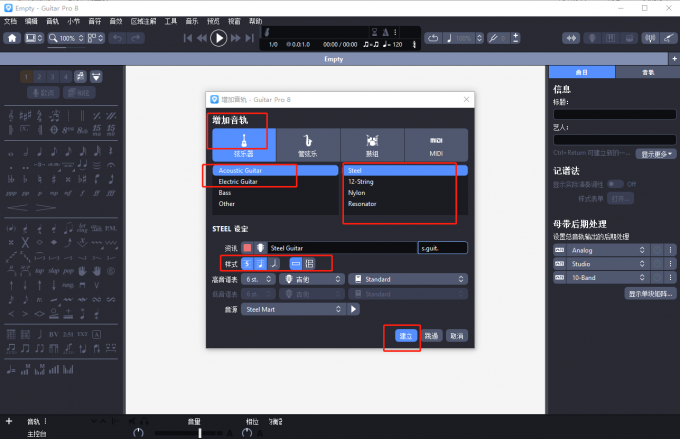680x439 pixels.
Task: Click the Play button in transport bar
Action: pyautogui.click(x=219, y=38)
